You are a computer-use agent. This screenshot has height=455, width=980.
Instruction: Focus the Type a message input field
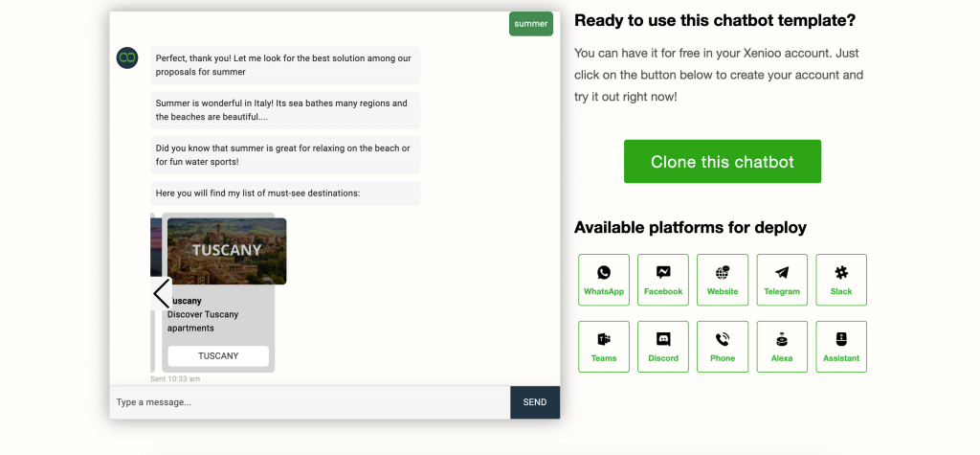(309, 402)
